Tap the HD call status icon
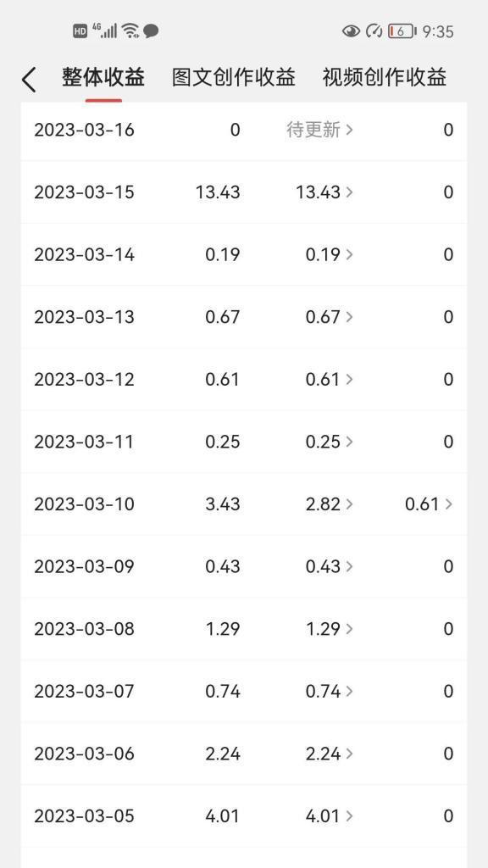Viewport: 488px width, 868px height. click(80, 31)
